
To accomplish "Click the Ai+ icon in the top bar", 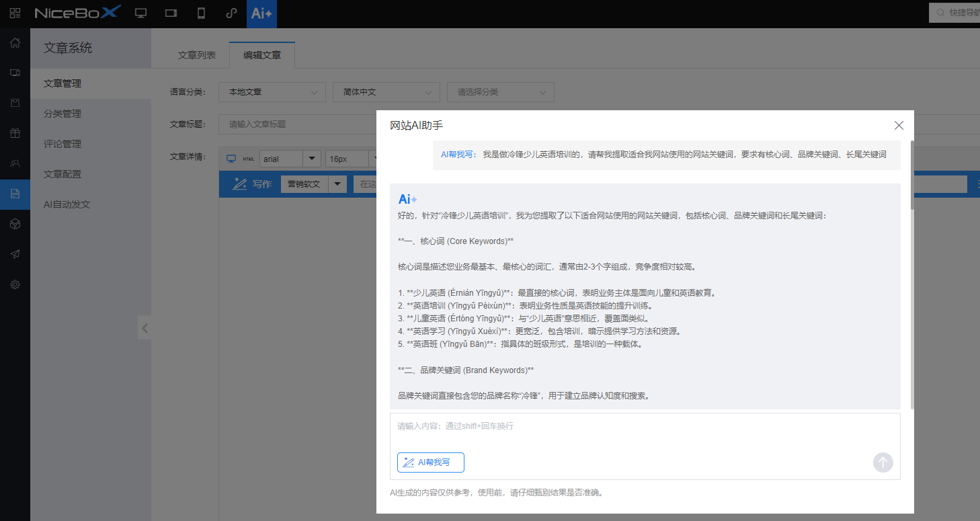I will (x=261, y=13).
